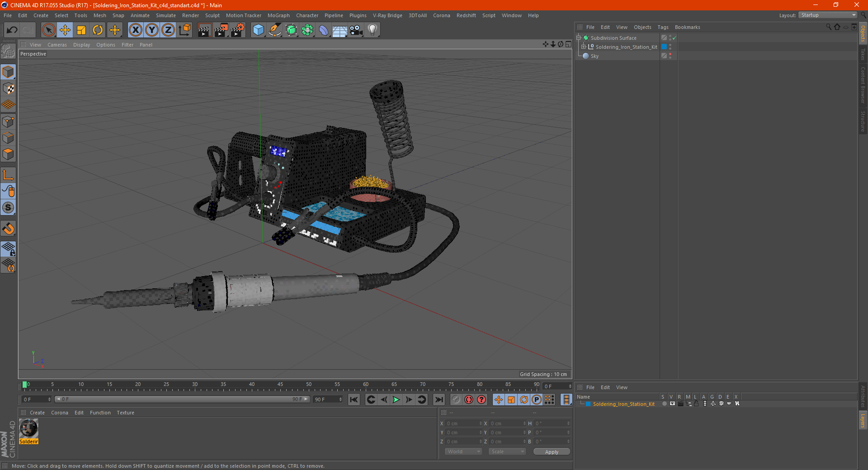
Task: Collapse the Subdivision Surface tree node
Action: [x=578, y=38]
